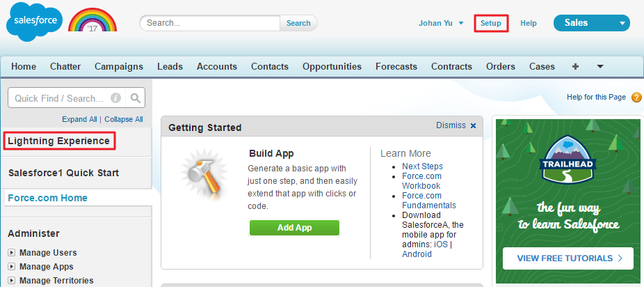Click the plus icon for all tabs

(575, 67)
